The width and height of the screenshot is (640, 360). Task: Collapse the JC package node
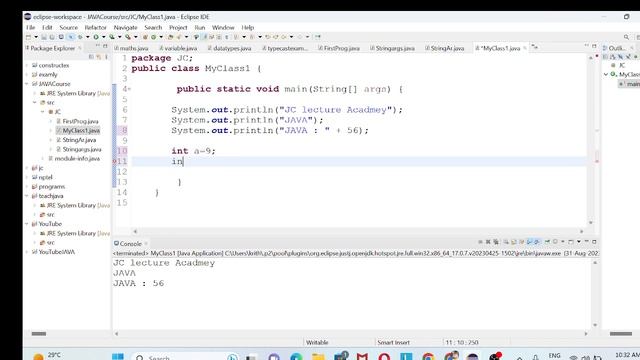(42, 112)
